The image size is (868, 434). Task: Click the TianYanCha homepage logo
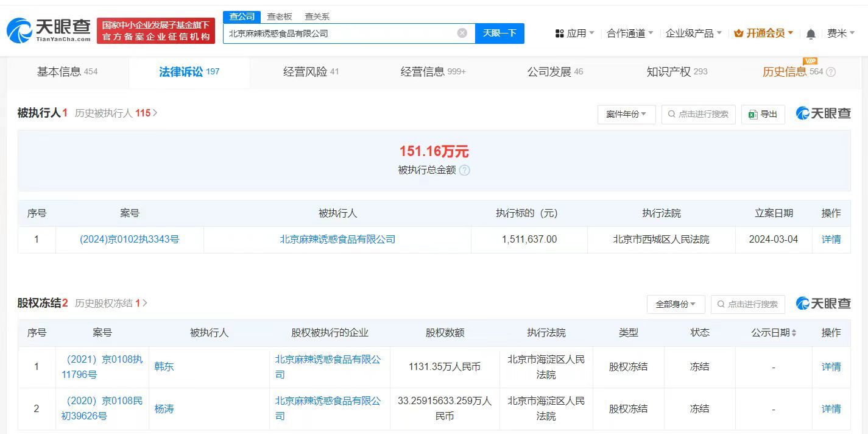coord(46,29)
